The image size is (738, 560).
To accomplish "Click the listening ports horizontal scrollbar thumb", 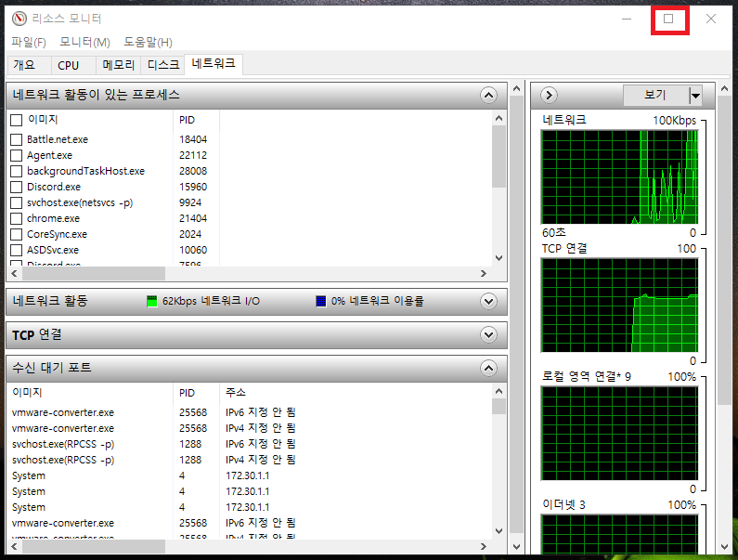I will point(93,546).
